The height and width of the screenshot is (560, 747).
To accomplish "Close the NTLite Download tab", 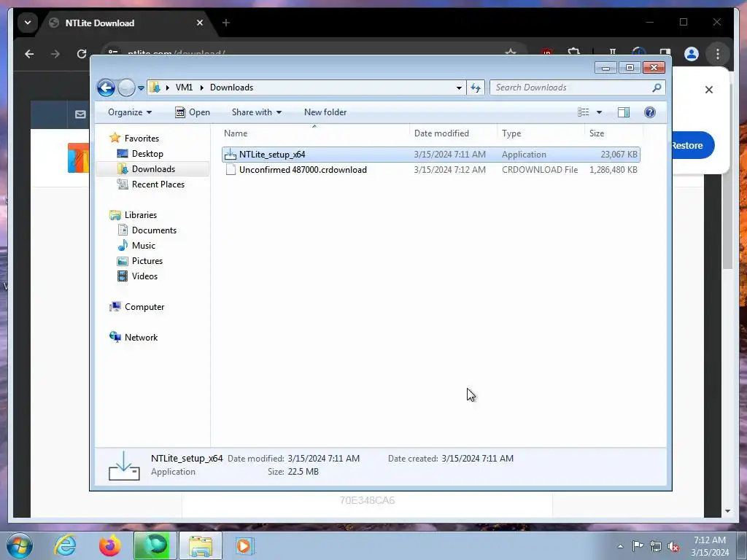I will click(x=200, y=23).
